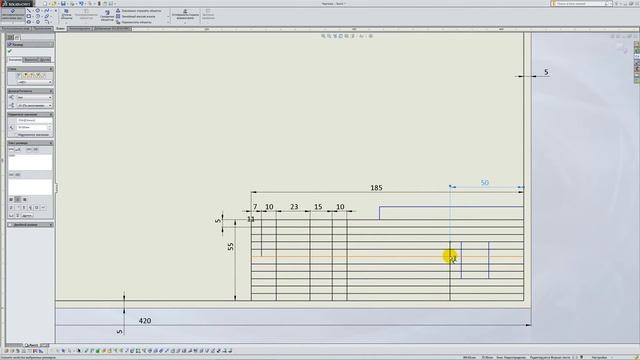Expand the Dual Dimension section
This screenshot has height=360, width=640.
point(51,225)
